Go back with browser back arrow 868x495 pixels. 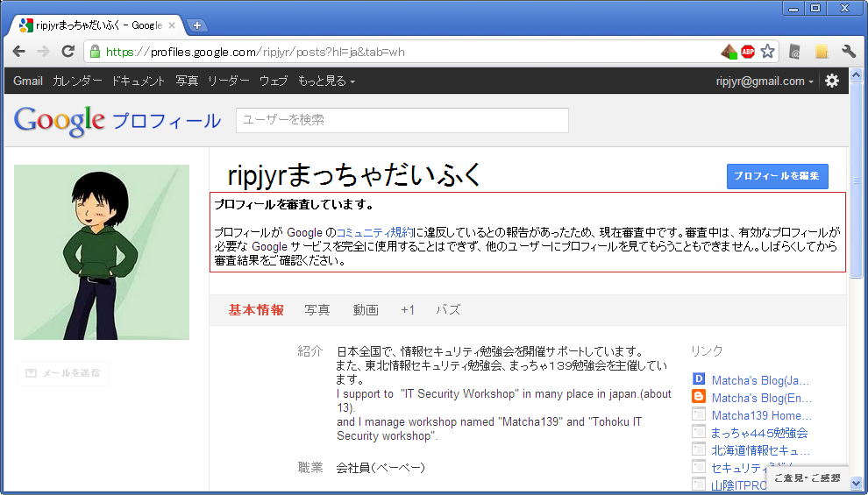coord(18,52)
